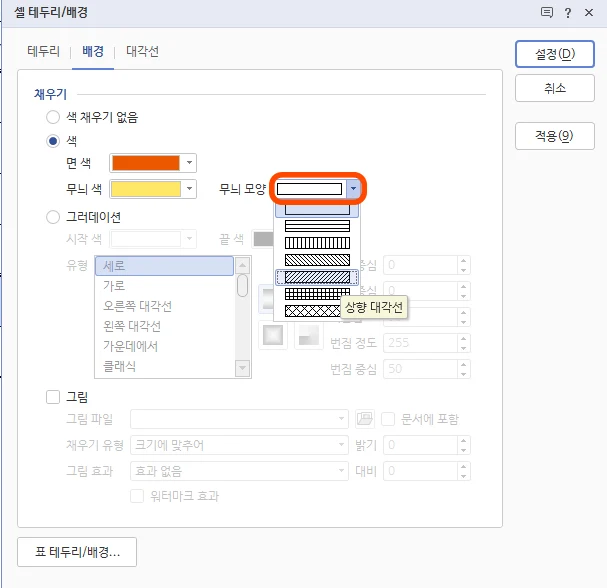This screenshot has width=607, height=588.
Task: Switch to the 테두리 tab
Action: pos(44,51)
